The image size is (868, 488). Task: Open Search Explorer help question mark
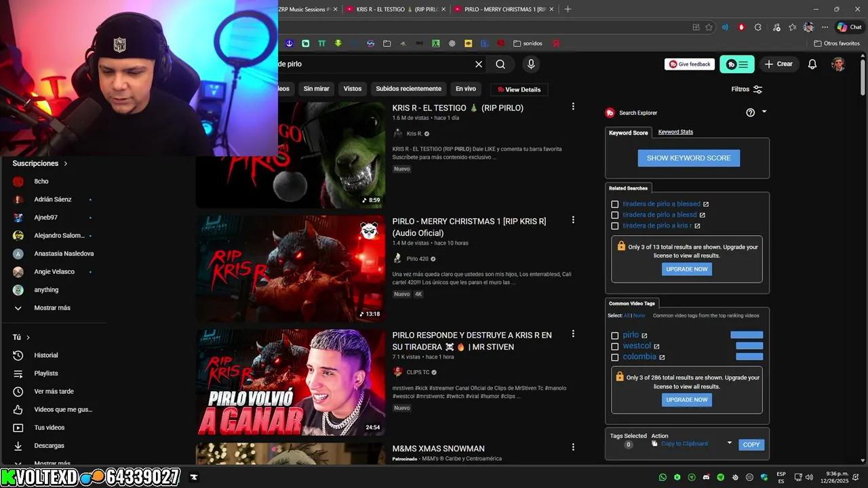pos(750,113)
